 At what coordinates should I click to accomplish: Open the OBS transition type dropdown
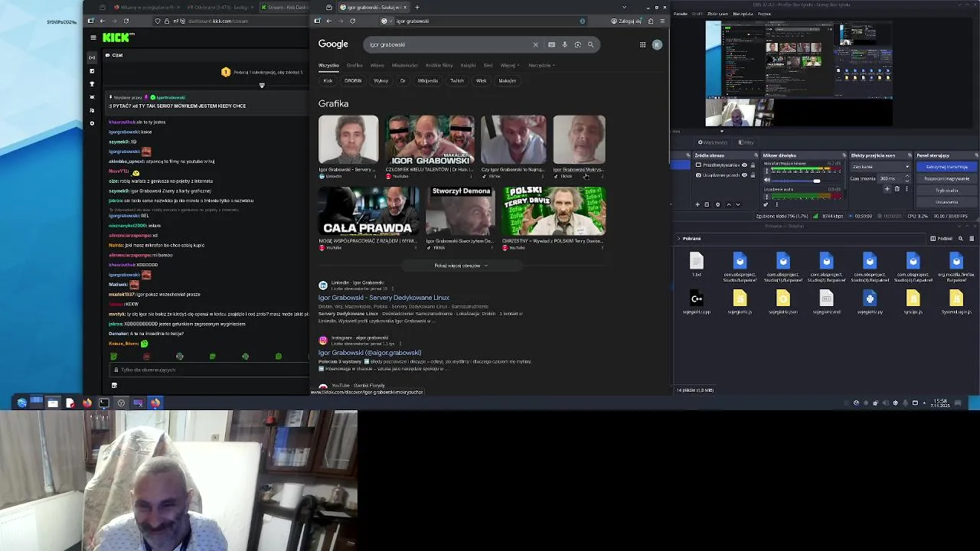[880, 167]
